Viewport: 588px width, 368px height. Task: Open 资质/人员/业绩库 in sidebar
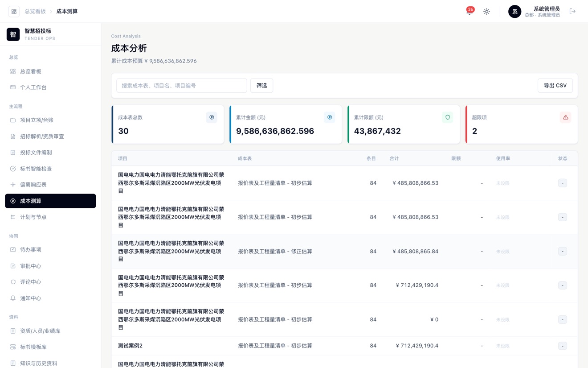(x=50, y=331)
